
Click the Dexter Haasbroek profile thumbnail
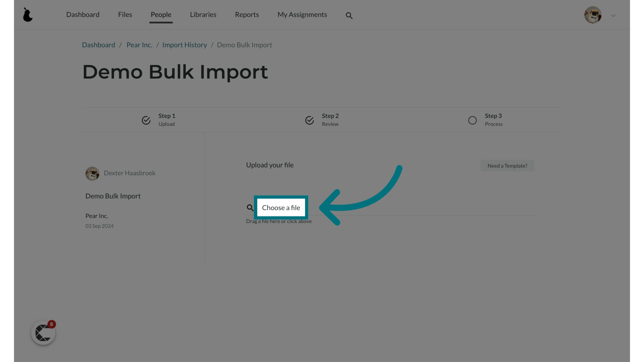coord(92,173)
